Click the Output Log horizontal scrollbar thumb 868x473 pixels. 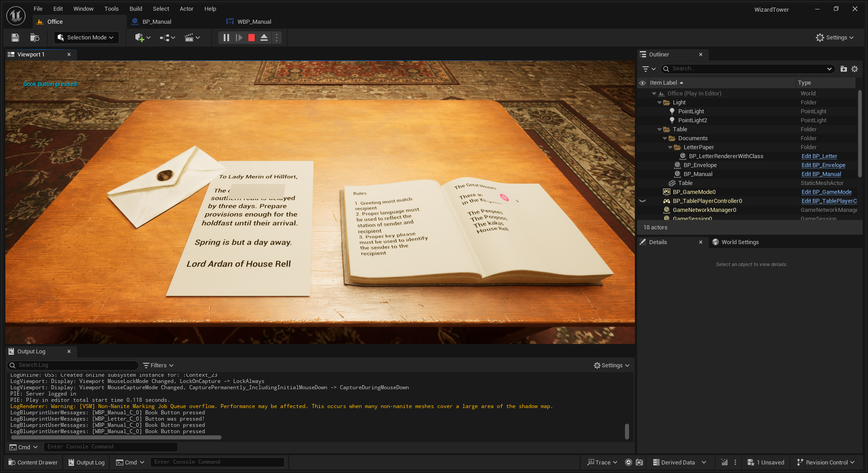tap(116, 437)
